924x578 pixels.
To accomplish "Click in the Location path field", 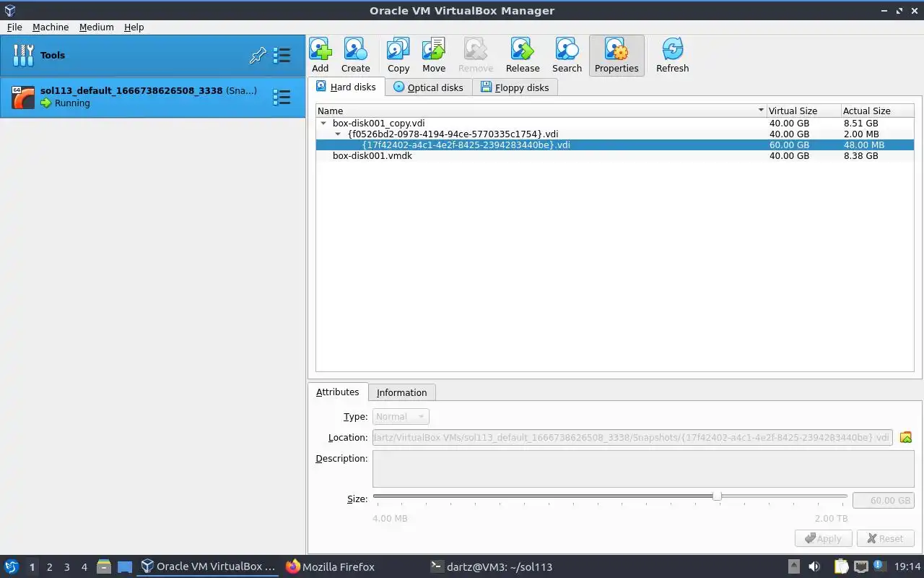I will 632,438.
